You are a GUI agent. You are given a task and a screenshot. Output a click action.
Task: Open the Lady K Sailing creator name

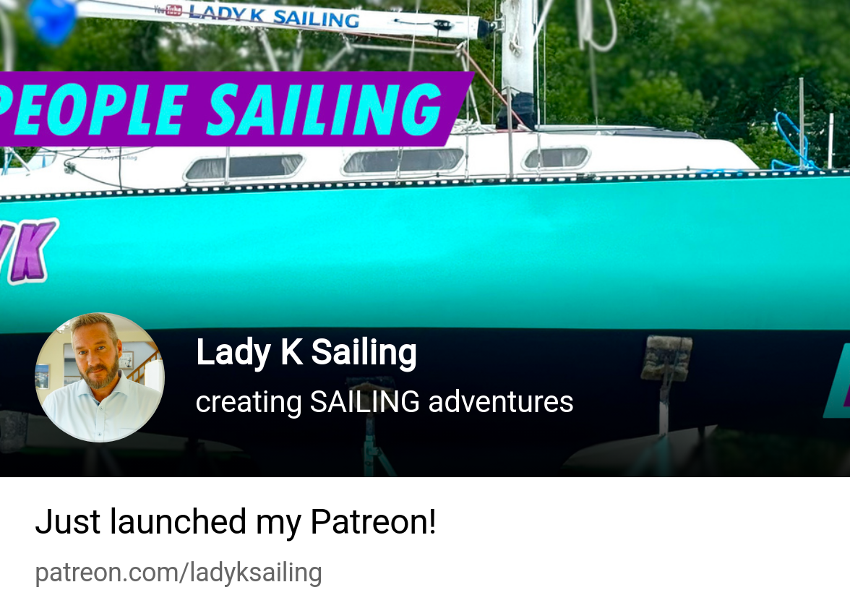(x=306, y=353)
